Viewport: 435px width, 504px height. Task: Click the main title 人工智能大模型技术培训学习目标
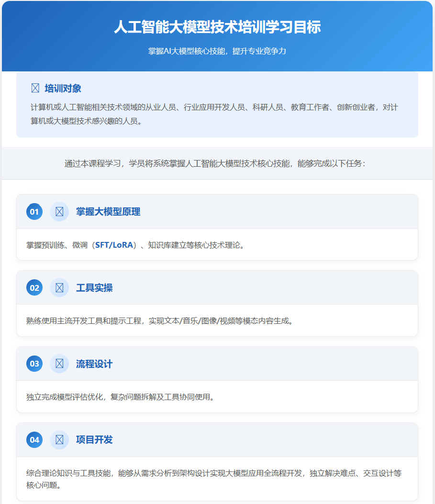coord(217,27)
